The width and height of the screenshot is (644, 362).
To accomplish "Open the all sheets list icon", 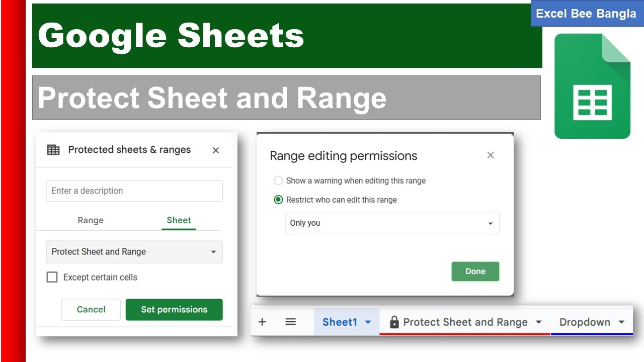I will click(290, 322).
